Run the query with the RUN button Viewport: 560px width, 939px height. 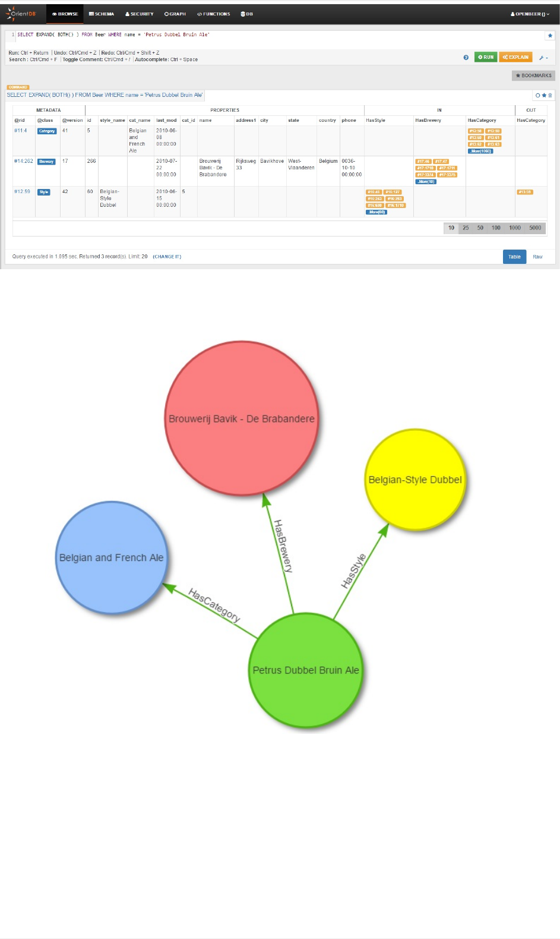(x=486, y=57)
